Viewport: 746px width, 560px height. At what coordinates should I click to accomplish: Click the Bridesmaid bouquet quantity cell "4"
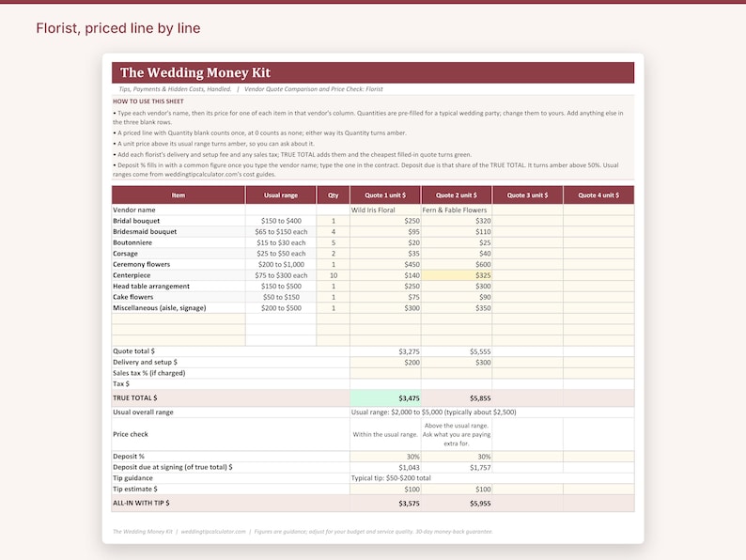(333, 232)
